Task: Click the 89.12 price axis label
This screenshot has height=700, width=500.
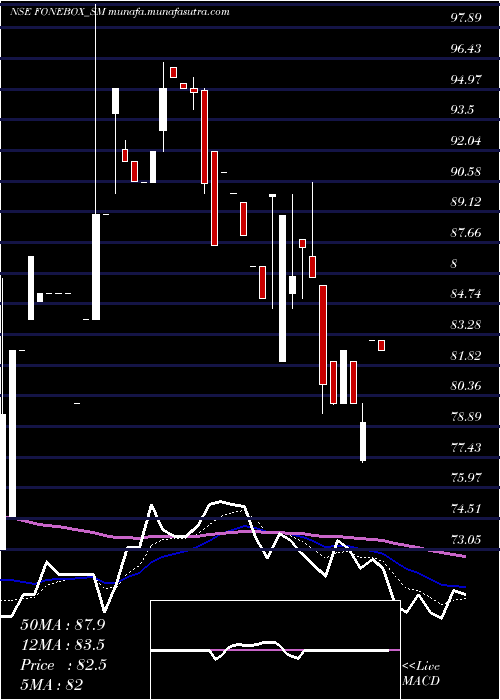Action: pyautogui.click(x=466, y=202)
